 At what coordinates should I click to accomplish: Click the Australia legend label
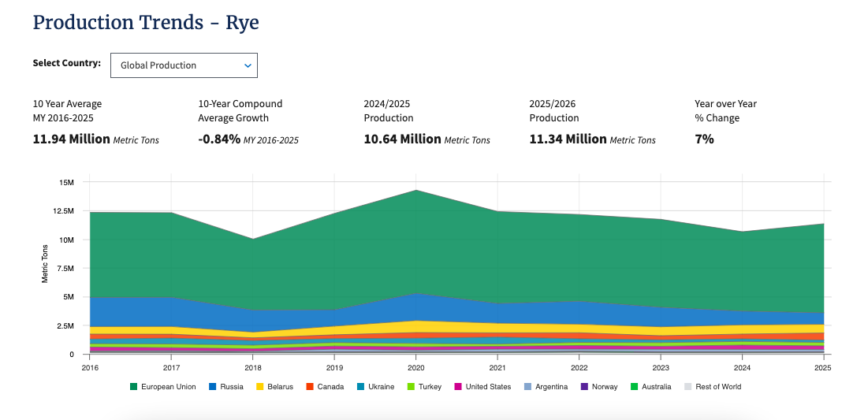point(657,387)
